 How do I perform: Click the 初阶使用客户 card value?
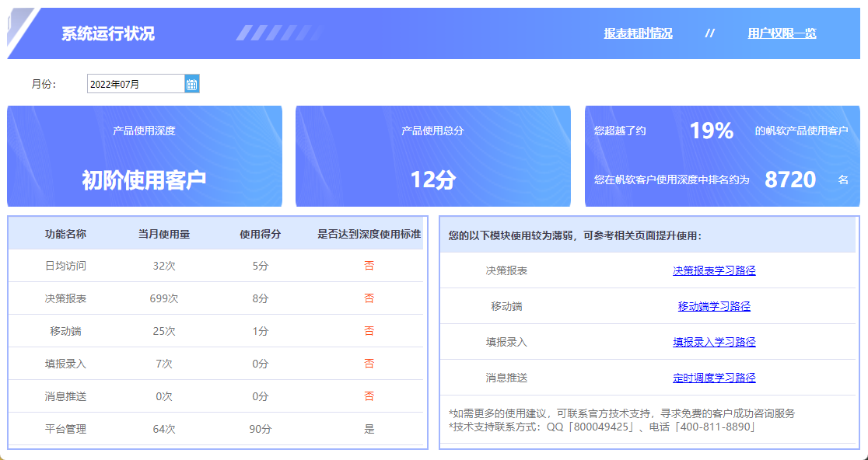coord(144,179)
